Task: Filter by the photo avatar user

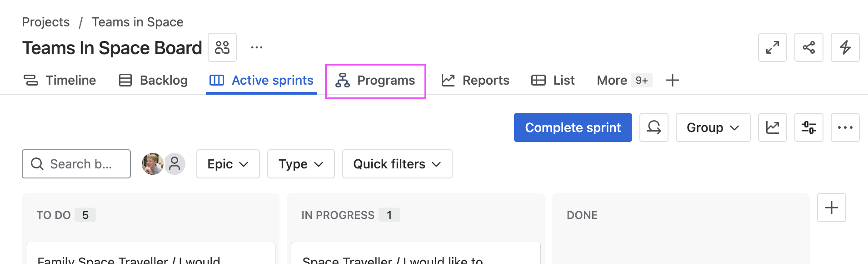Action: click(x=152, y=164)
